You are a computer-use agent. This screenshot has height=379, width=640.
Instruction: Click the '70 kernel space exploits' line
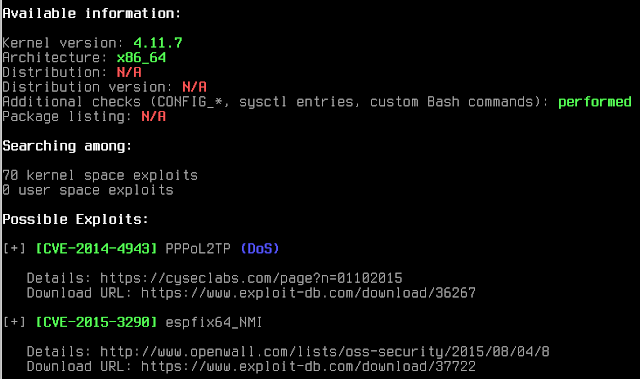pyautogui.click(x=100, y=175)
